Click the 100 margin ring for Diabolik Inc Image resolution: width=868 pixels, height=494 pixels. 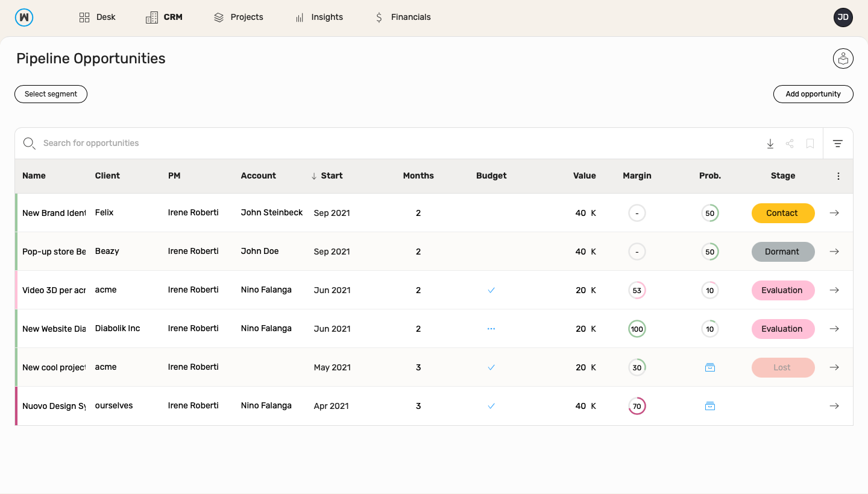click(637, 329)
